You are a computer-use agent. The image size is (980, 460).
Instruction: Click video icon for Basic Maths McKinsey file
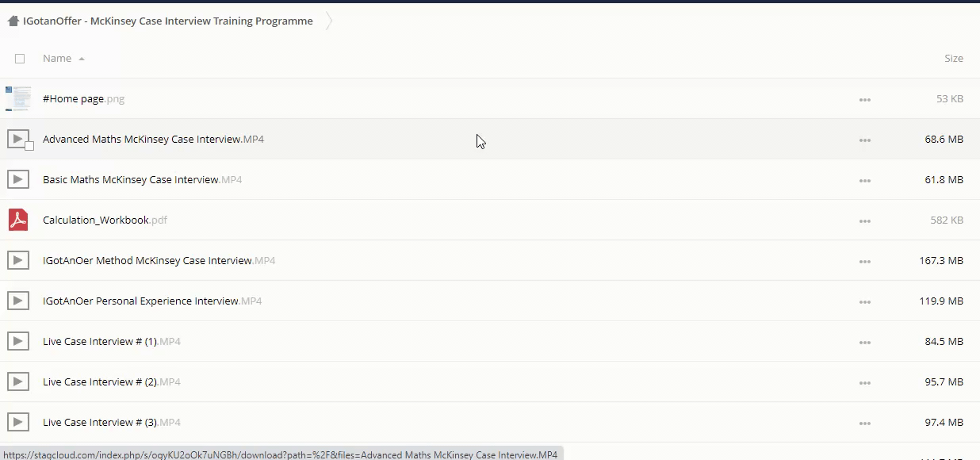coord(18,180)
